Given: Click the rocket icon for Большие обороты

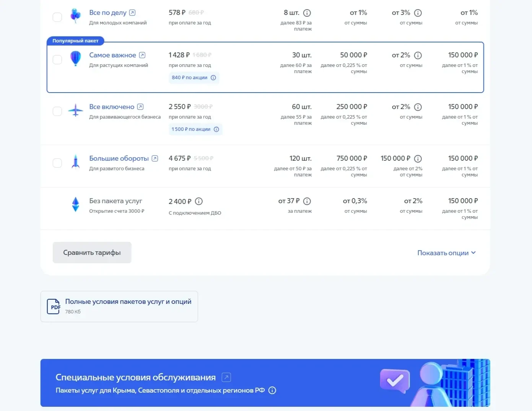Looking at the screenshot, I should point(76,162).
